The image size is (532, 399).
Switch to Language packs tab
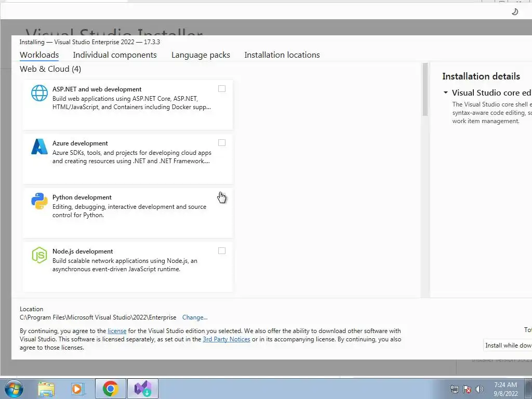coord(201,55)
